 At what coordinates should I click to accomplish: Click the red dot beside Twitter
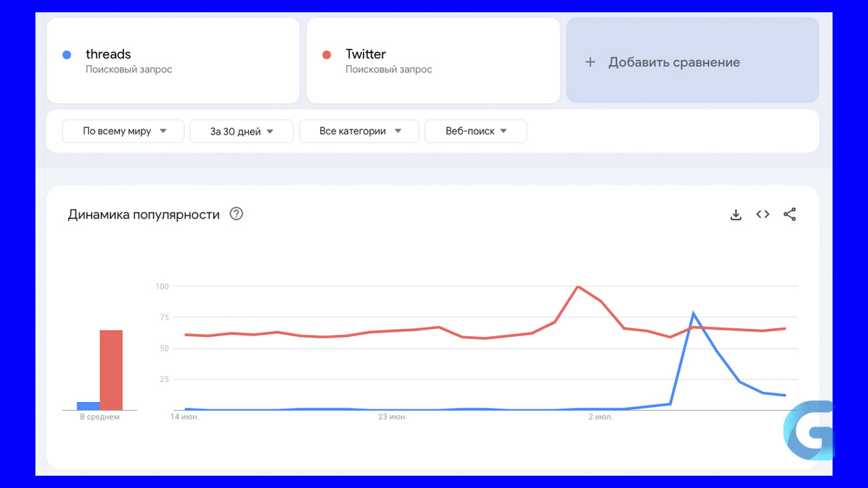point(327,55)
